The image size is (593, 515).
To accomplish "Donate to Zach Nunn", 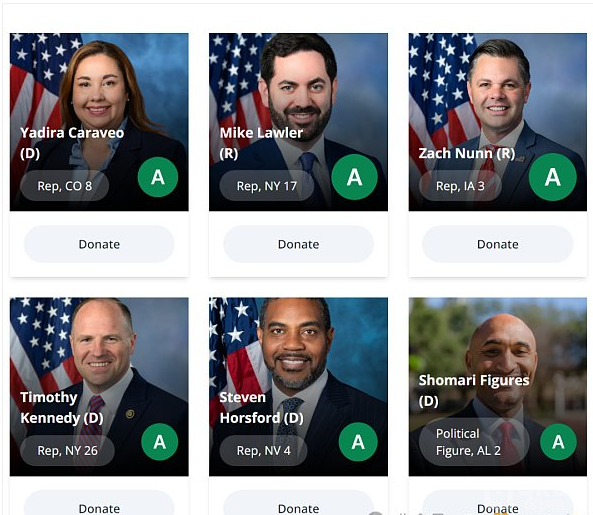I will [x=498, y=244].
